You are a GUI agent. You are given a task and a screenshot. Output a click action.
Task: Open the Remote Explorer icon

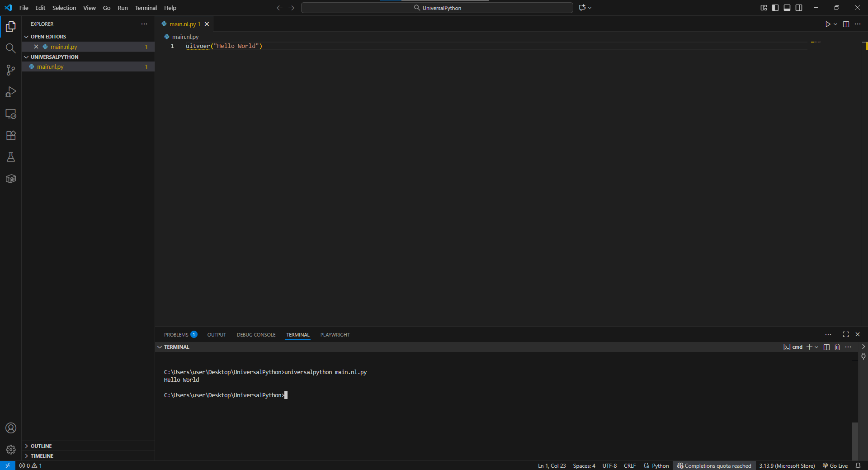pyautogui.click(x=10, y=114)
